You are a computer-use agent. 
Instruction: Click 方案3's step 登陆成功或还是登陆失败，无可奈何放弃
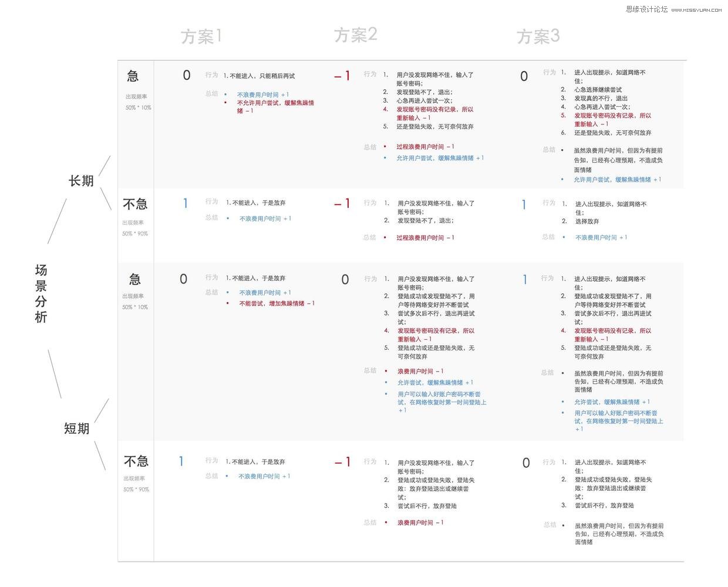(613, 352)
